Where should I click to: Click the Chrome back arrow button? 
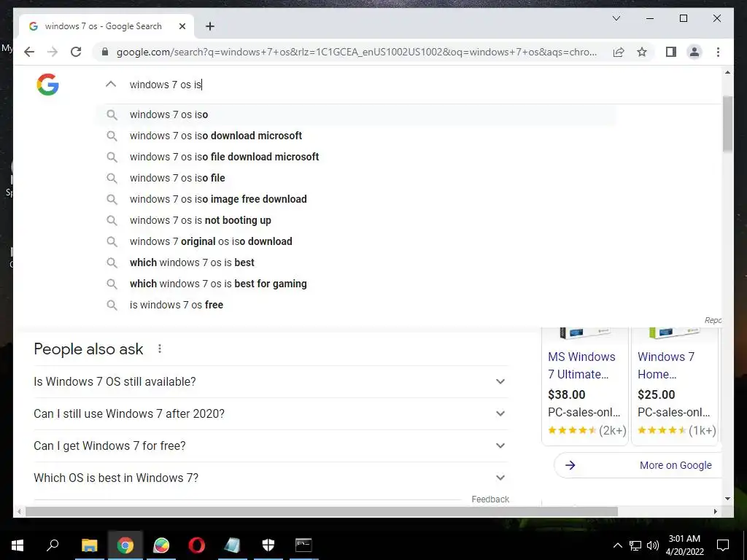click(x=29, y=52)
